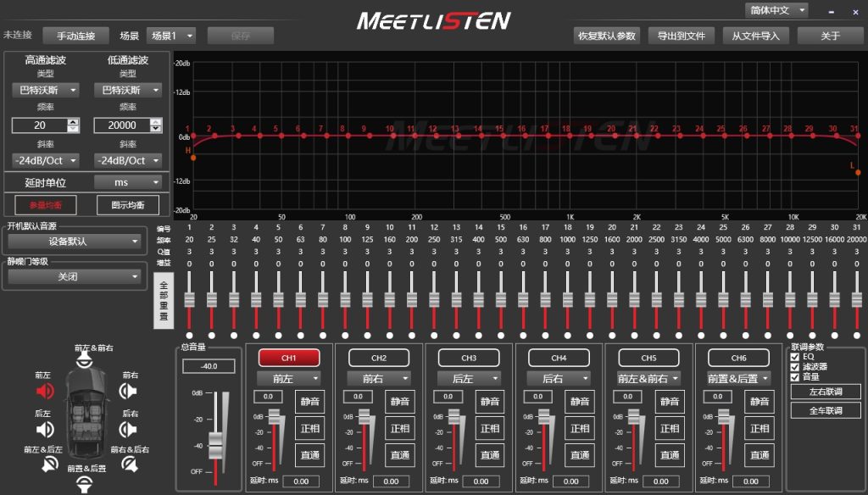Image resolution: width=868 pixels, height=495 pixels.
Task: Select the 前右&后右 right side speaker icon
Action: [130, 464]
